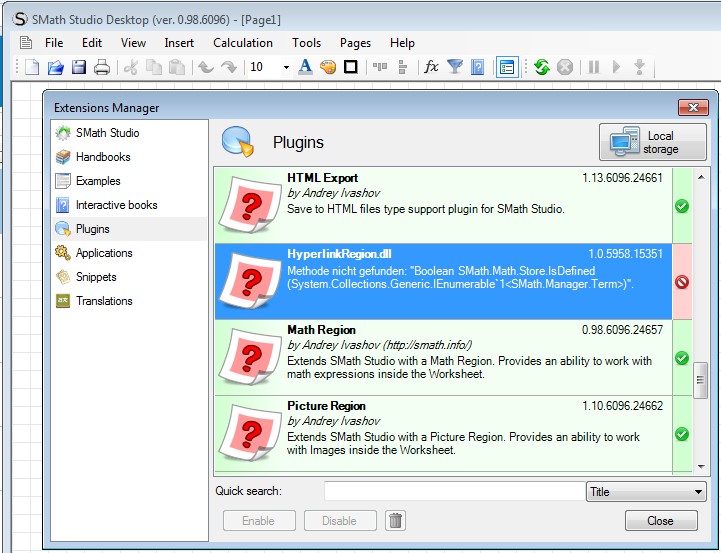Click the background color palette icon

coord(328,67)
